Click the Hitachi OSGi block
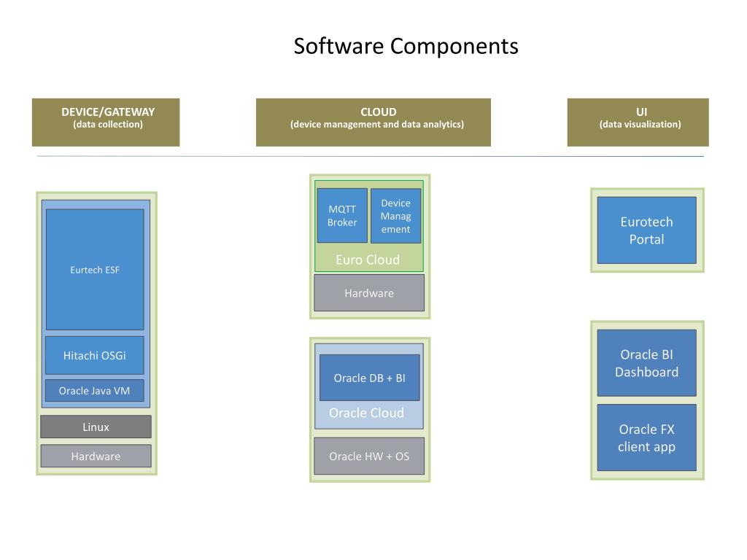 95,355
